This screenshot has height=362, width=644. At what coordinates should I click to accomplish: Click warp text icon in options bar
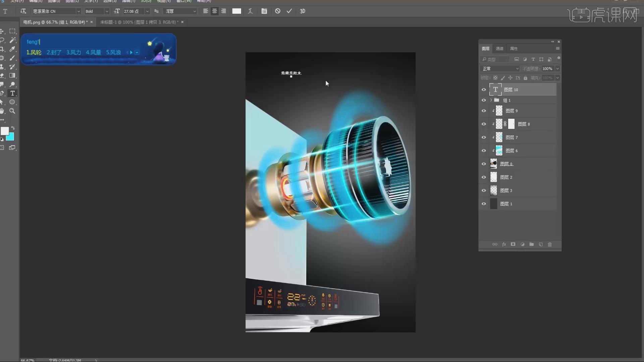[250, 11]
